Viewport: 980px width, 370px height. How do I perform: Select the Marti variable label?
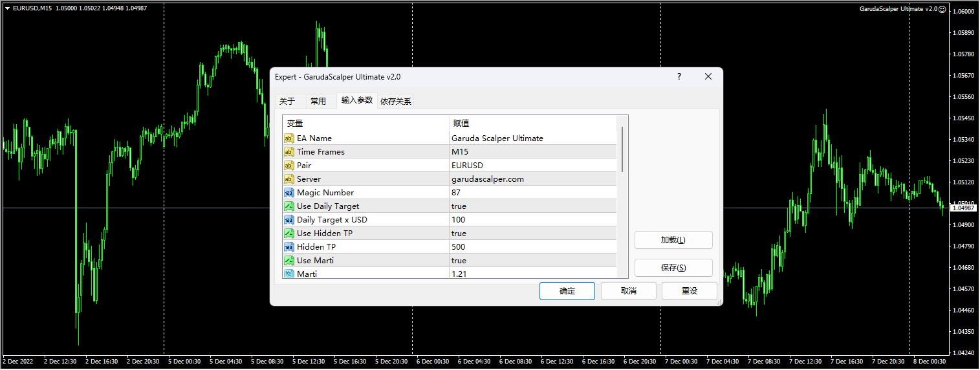pos(307,274)
